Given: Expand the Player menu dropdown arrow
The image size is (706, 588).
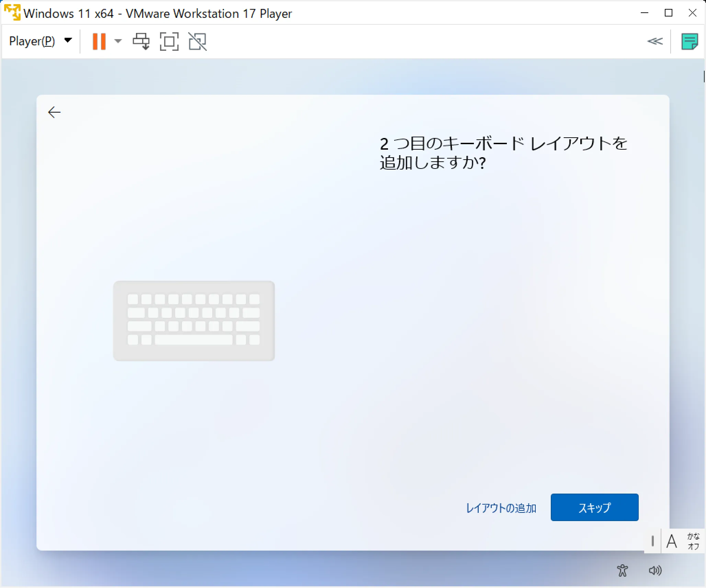Looking at the screenshot, I should click(x=68, y=41).
